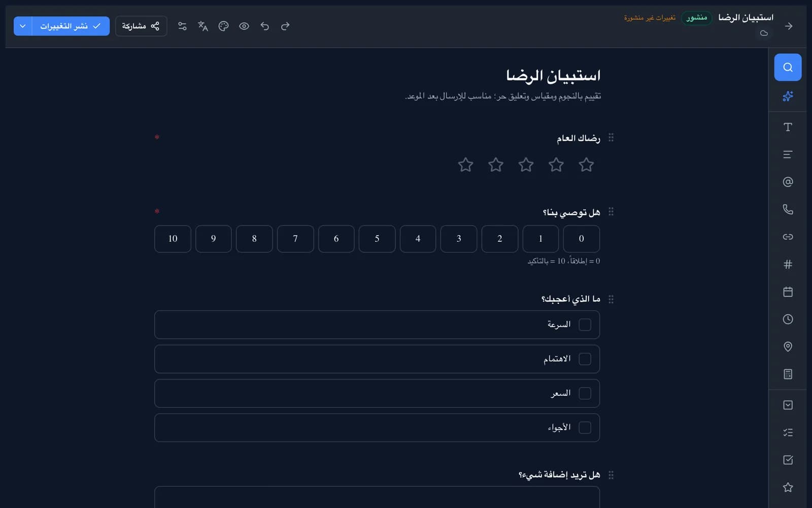Choose the leftmost rating star
Screen dimensions: 812x508
(465, 165)
